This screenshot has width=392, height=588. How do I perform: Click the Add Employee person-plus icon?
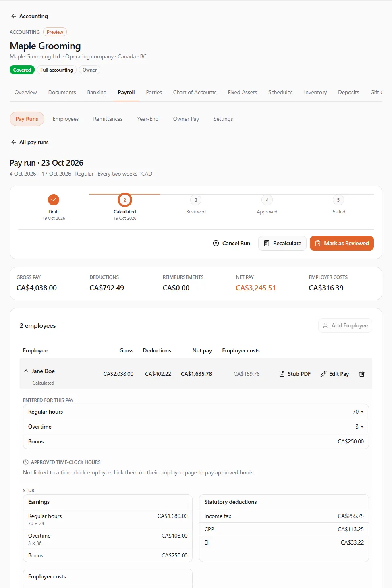[326, 325]
